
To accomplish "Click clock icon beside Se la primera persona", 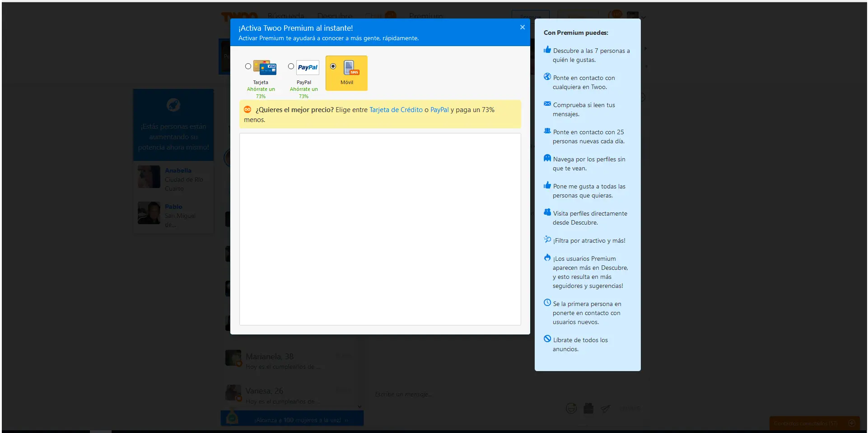I will [x=547, y=303].
